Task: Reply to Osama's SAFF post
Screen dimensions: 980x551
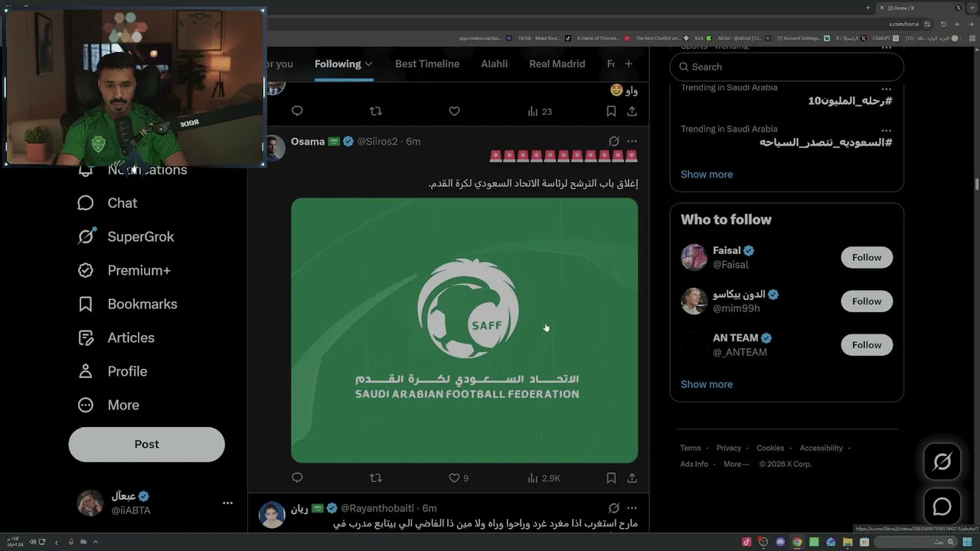Action: (297, 478)
